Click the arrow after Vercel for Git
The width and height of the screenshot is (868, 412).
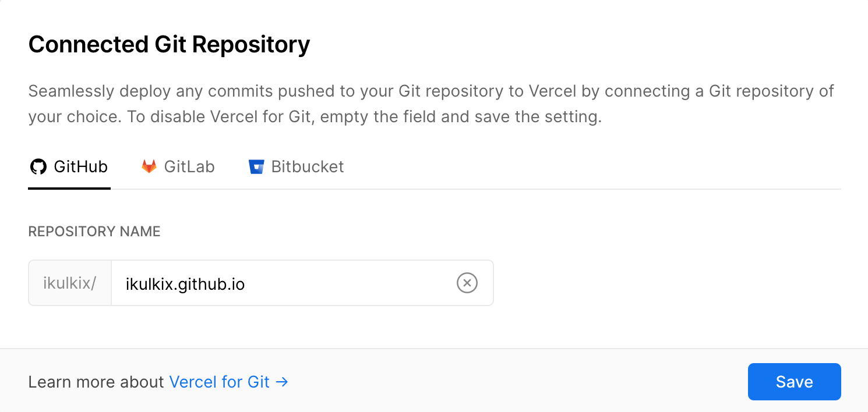(x=282, y=382)
